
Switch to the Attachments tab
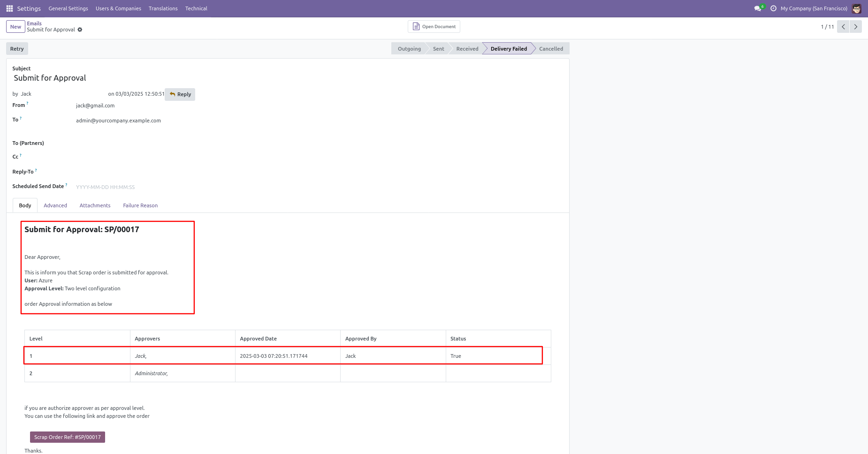pyautogui.click(x=95, y=205)
